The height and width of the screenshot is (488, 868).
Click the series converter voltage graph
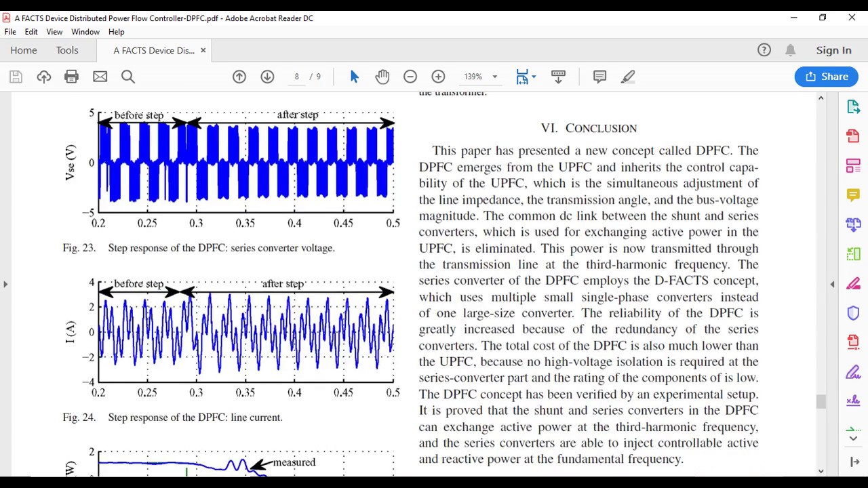tap(246, 163)
